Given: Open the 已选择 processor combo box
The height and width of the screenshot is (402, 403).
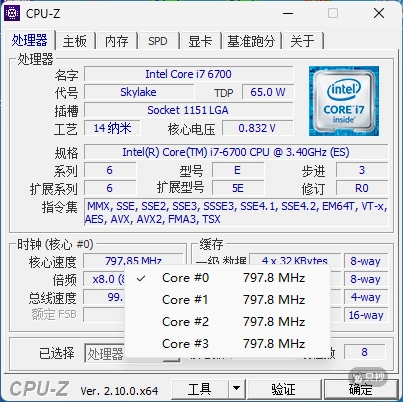Looking at the screenshot, I should [132, 353].
